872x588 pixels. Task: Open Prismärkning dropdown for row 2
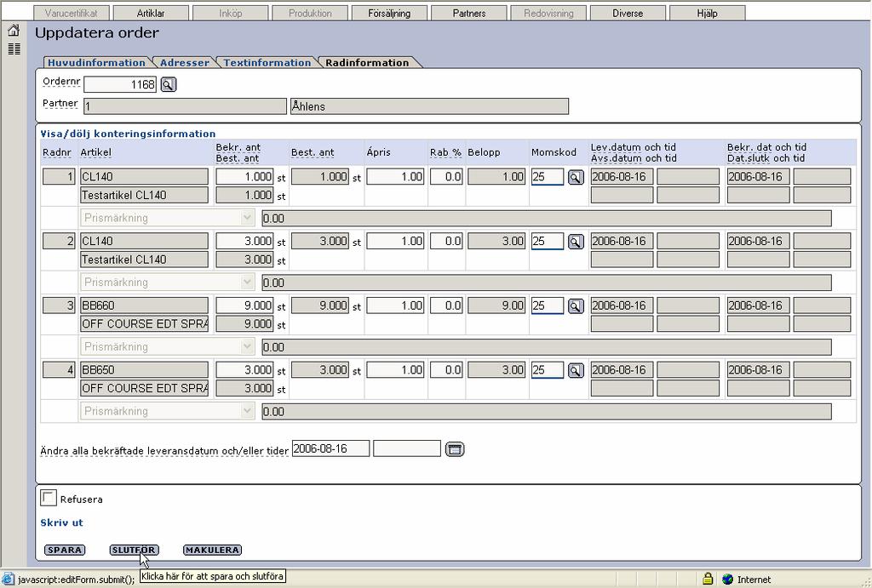168,283
